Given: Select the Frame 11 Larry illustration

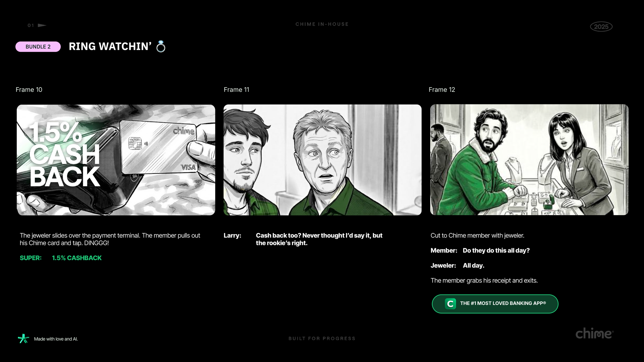Looking at the screenshot, I should (x=322, y=160).
